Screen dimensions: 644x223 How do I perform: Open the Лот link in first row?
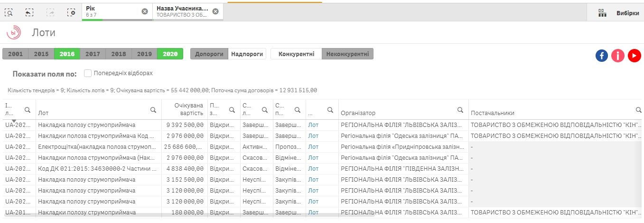click(x=313, y=125)
